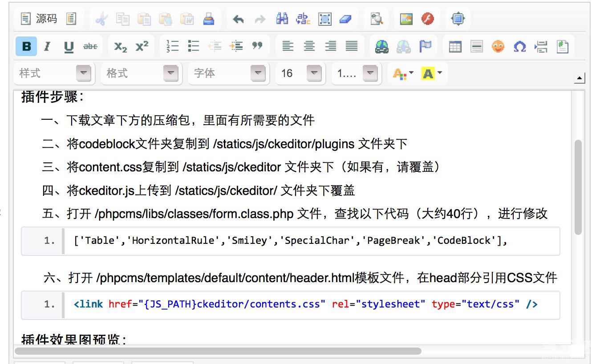Image resolution: width=592 pixels, height=364 pixels.
Task: Insert an image using the Image icon
Action: (406, 19)
